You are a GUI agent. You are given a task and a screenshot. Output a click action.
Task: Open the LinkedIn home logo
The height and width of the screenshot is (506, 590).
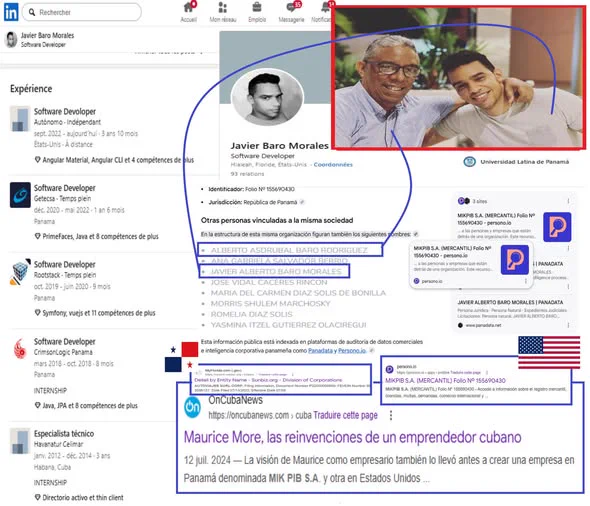click(x=11, y=12)
